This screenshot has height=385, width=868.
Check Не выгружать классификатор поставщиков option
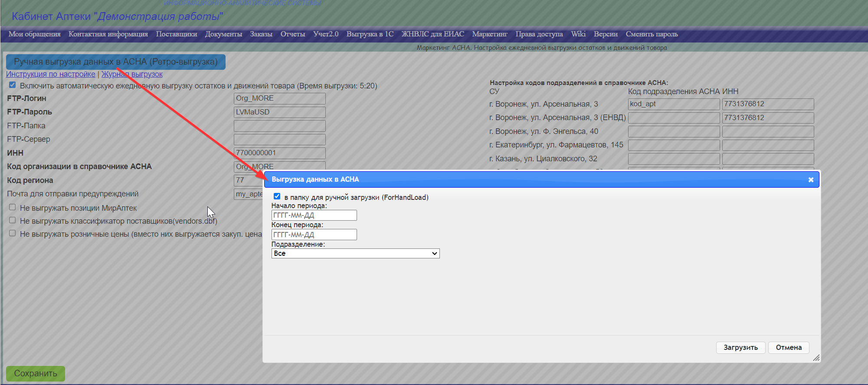point(13,220)
